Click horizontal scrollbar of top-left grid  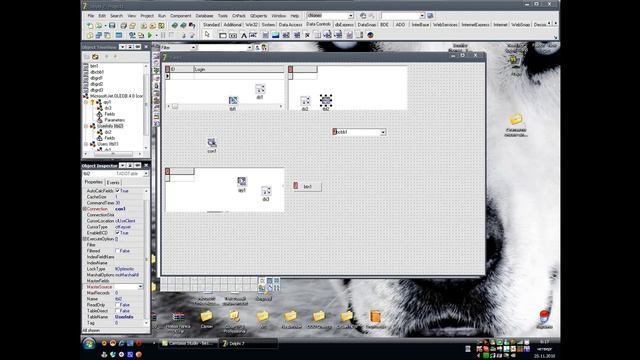224,106
